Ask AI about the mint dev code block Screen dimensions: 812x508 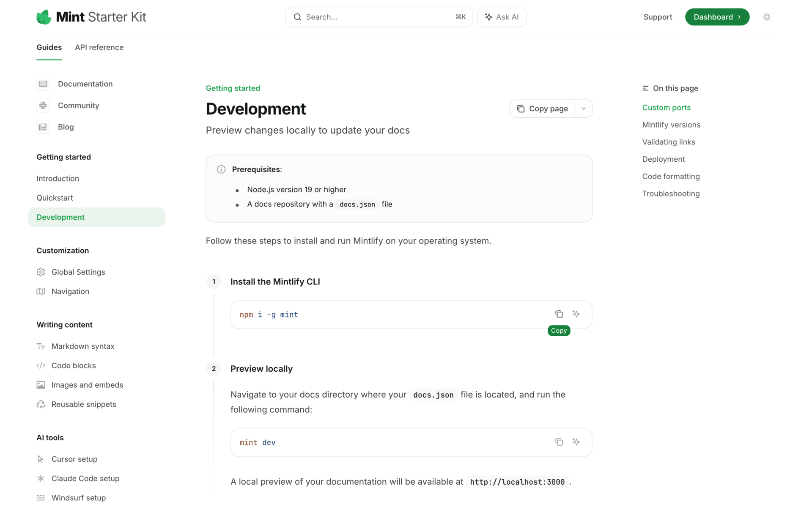pyautogui.click(x=576, y=442)
